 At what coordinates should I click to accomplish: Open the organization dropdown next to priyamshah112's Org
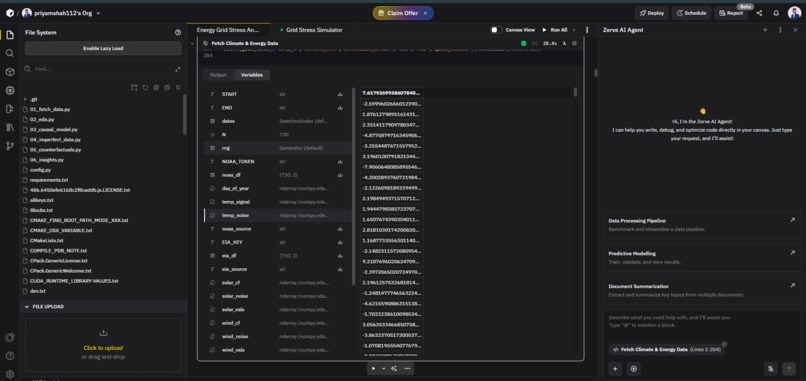(x=98, y=13)
